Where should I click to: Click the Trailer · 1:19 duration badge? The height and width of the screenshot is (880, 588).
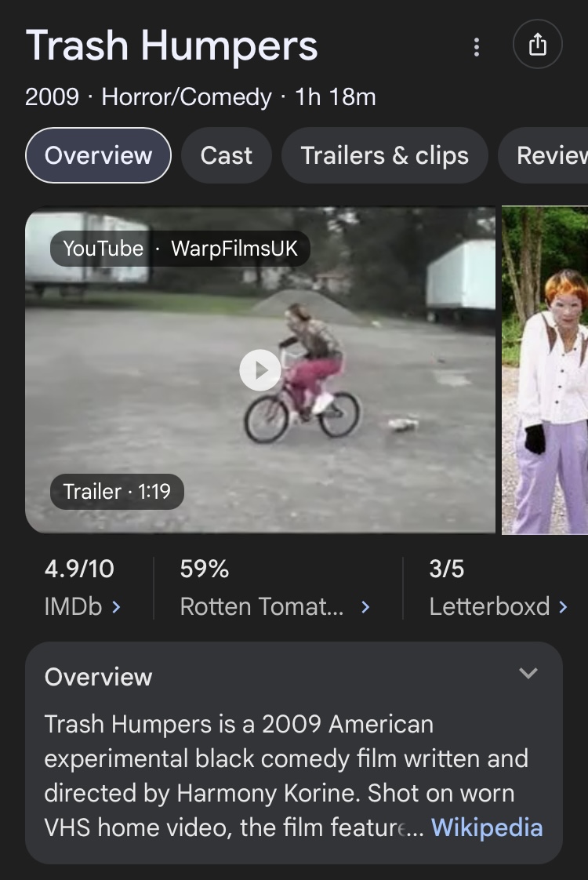[117, 492]
